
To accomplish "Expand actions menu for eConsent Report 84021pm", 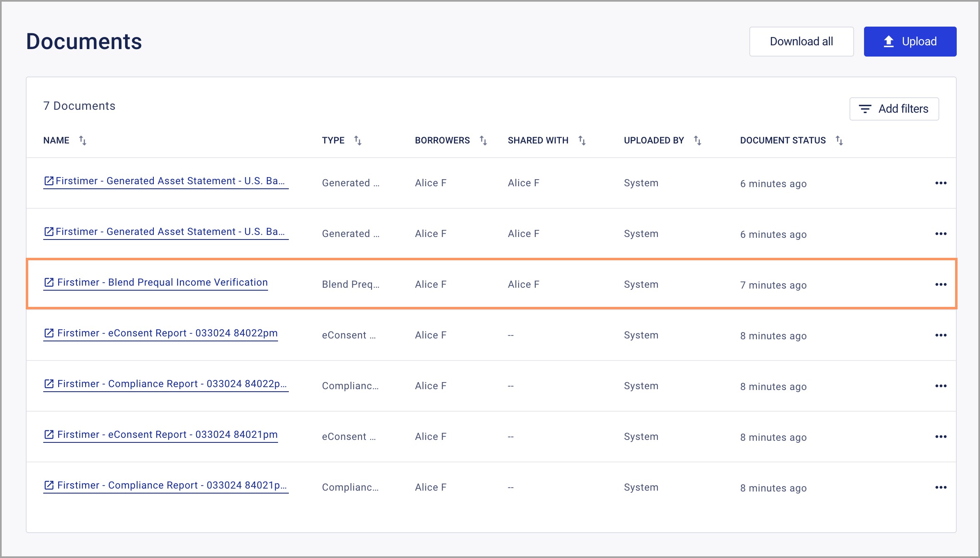I will point(941,437).
